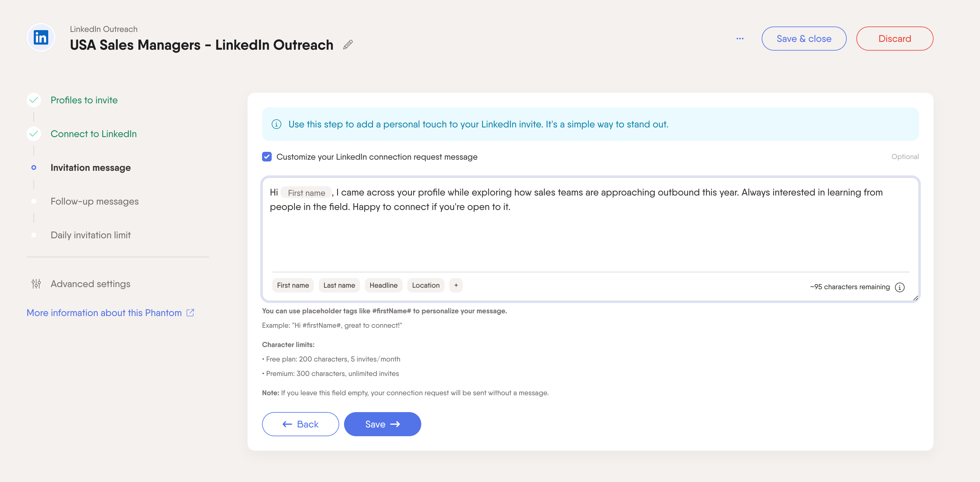
Task: Insert the Headline placeholder tag
Action: coord(383,285)
